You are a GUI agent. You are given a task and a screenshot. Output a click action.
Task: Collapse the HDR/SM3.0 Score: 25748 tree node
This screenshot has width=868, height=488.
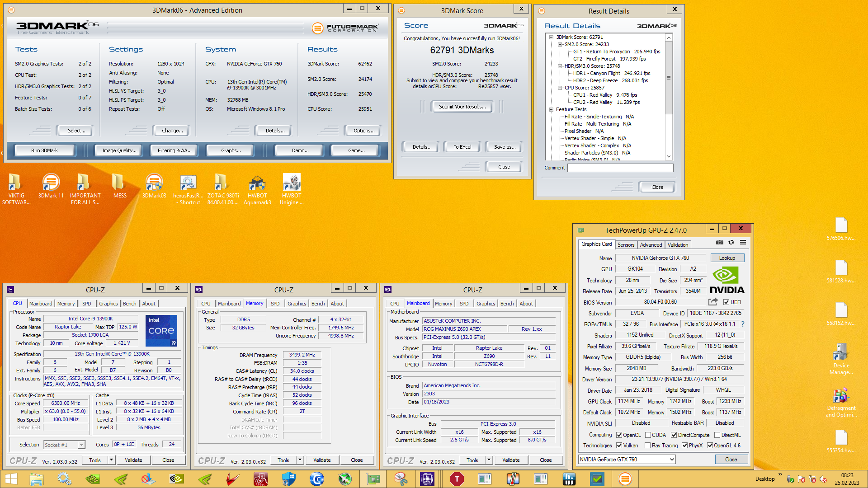(560, 66)
